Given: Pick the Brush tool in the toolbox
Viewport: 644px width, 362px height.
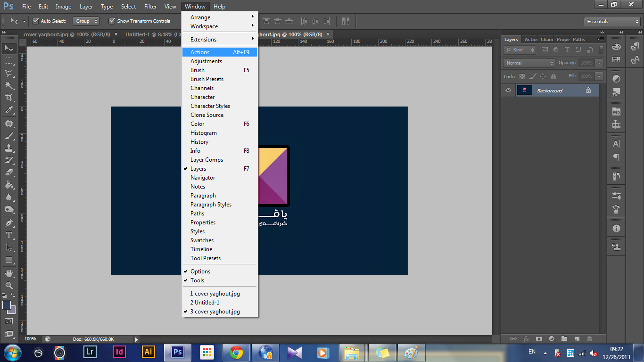Looking at the screenshot, I should pos(9,136).
